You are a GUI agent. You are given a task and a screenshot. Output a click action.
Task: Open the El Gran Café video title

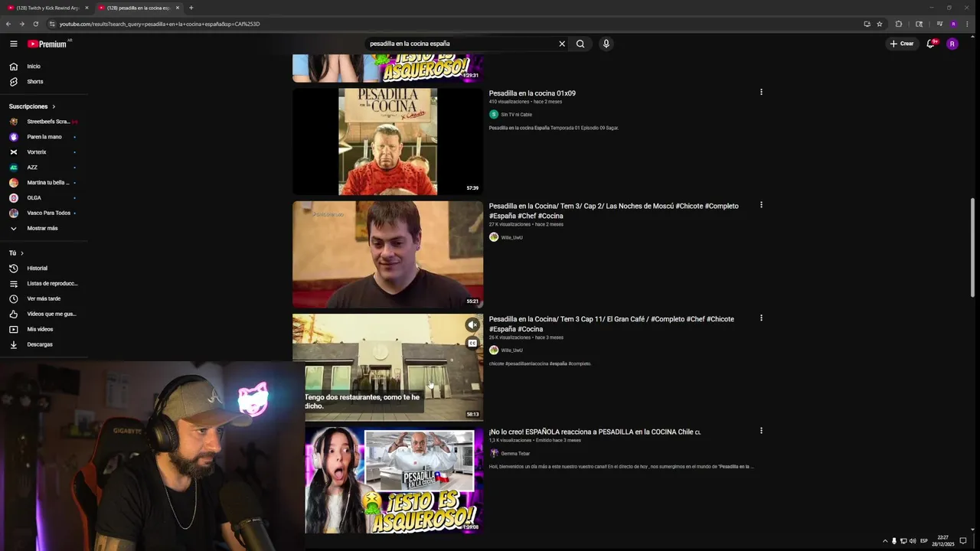[x=611, y=324]
